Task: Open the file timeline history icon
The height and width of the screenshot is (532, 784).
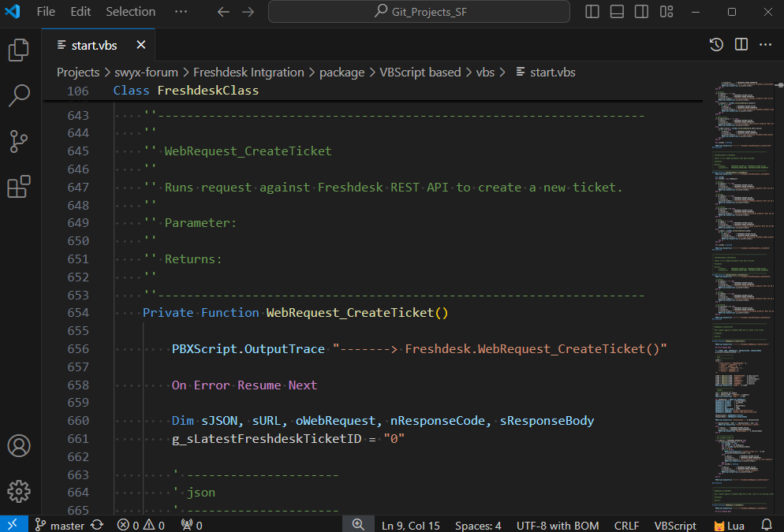Action: point(716,44)
